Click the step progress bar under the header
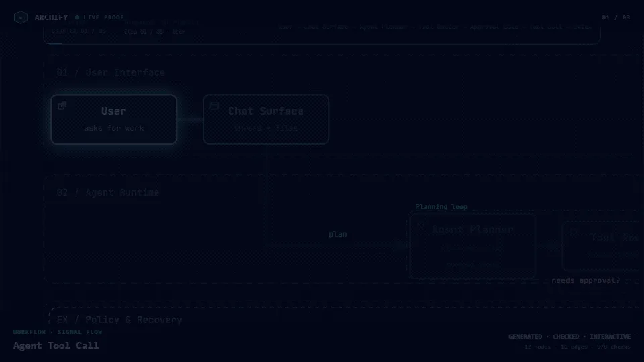This screenshot has height=362, width=644. (322, 44)
